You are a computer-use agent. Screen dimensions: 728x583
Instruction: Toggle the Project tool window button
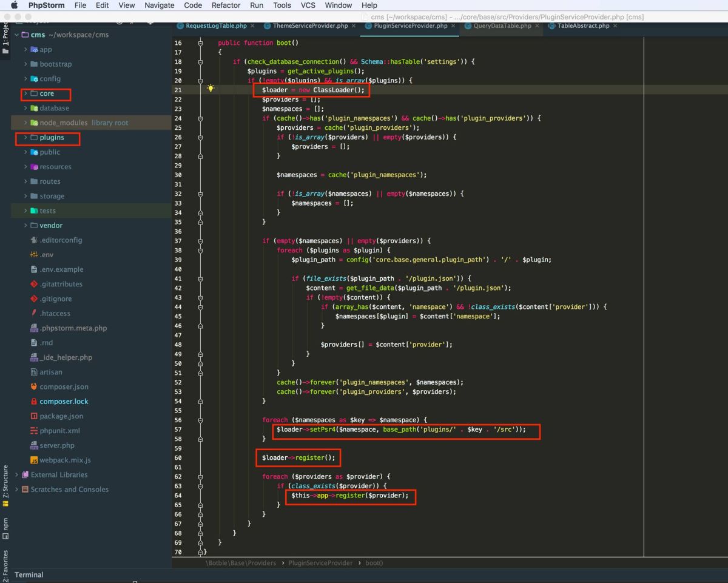click(x=5, y=38)
